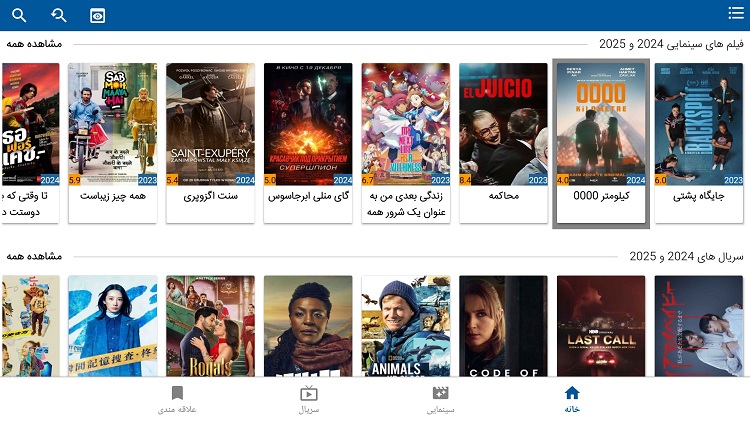Screen dimensions: 750x421
Task: Click the title زندگی بعدی من به عنوان
Action: 406,204
